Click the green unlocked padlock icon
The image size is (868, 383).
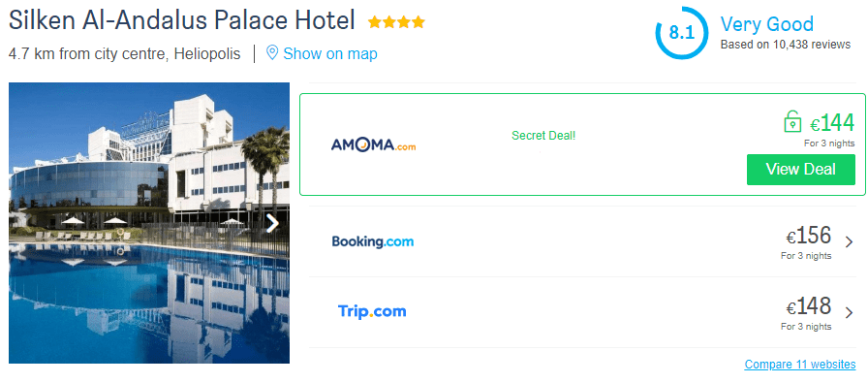pos(792,121)
